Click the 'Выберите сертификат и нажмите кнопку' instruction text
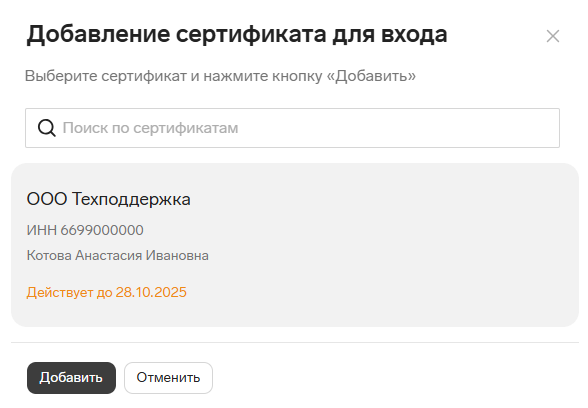This screenshot has height=408, width=588. [174, 76]
